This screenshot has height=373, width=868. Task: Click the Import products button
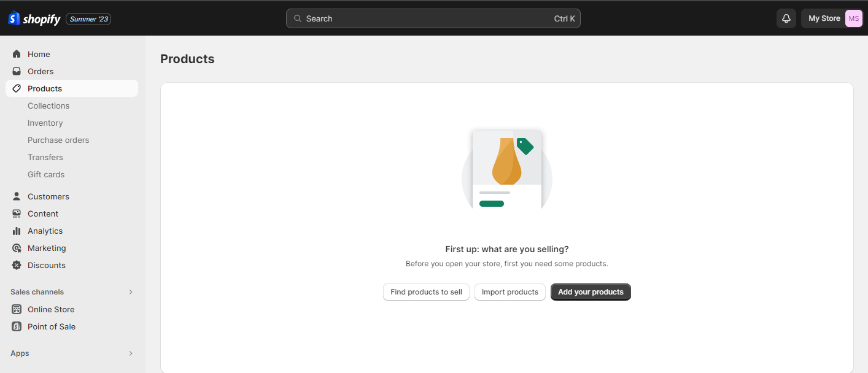point(510,292)
